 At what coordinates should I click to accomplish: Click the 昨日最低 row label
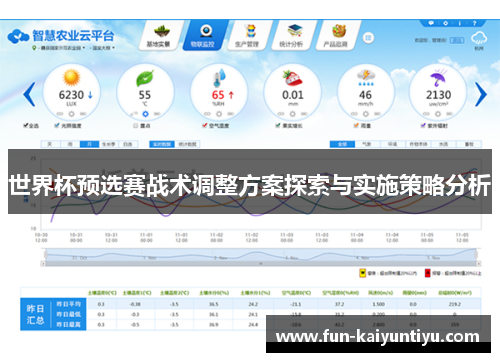click(68, 314)
